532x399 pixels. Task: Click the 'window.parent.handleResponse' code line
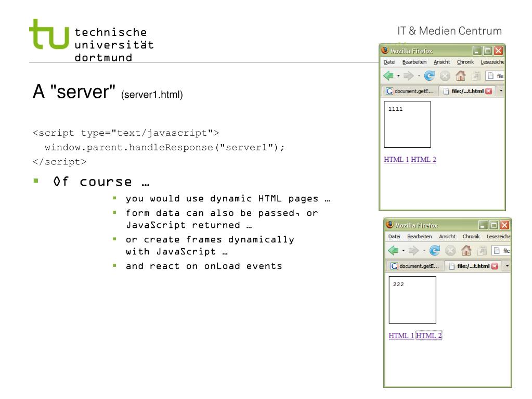164,147
